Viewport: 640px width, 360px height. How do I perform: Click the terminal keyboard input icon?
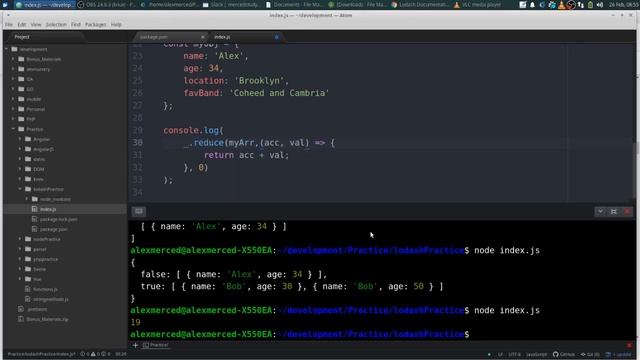(139, 211)
